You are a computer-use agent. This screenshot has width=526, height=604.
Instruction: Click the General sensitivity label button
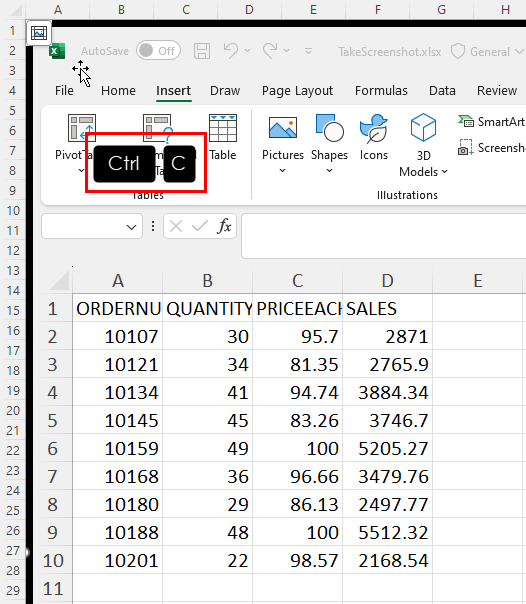(487, 52)
